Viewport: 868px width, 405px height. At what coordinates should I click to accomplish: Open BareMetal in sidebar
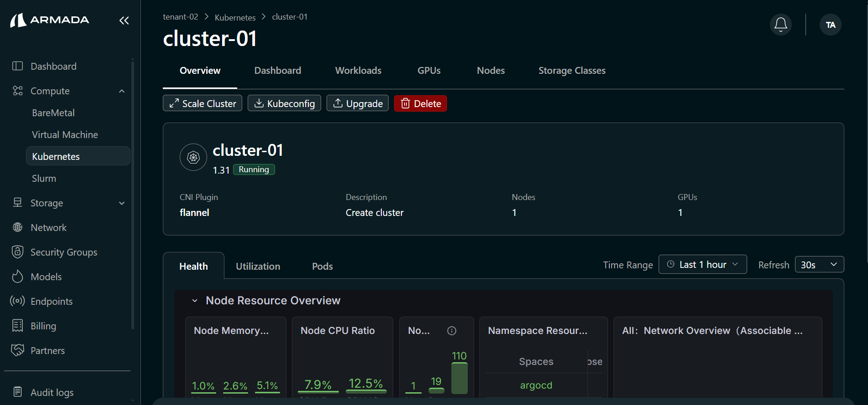(53, 113)
